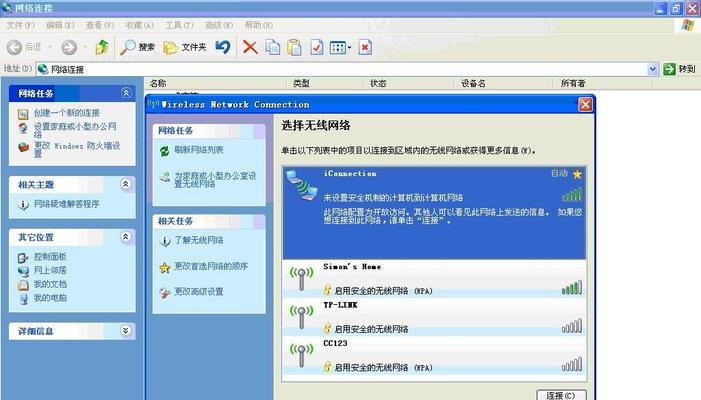The height and width of the screenshot is (400, 701).
Task: Click the firewall settings icon
Action: [x=23, y=147]
